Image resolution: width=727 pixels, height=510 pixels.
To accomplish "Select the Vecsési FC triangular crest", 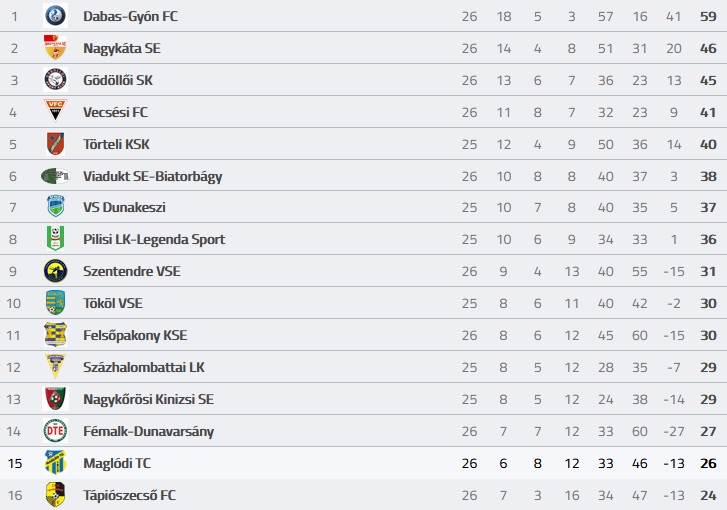I will [x=55, y=111].
